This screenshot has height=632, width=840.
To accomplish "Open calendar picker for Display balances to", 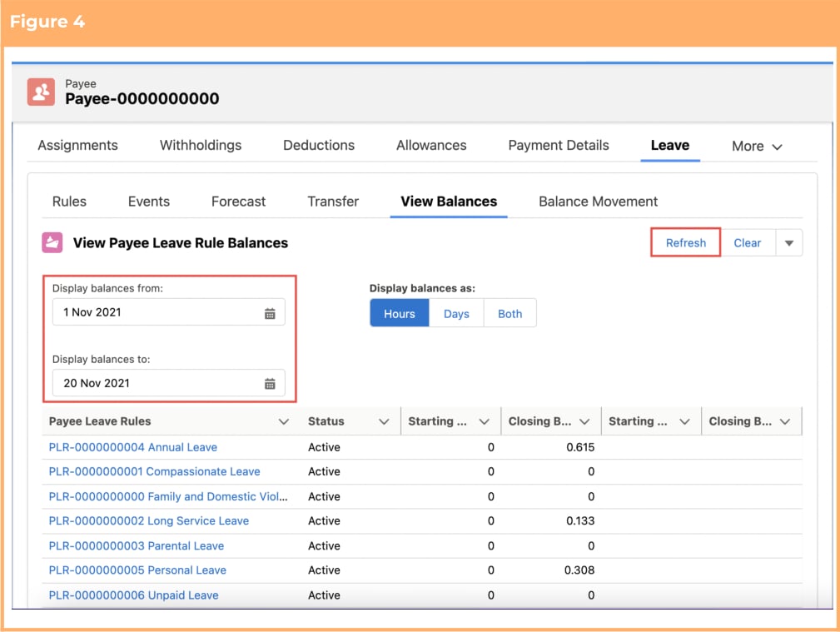I will point(270,384).
